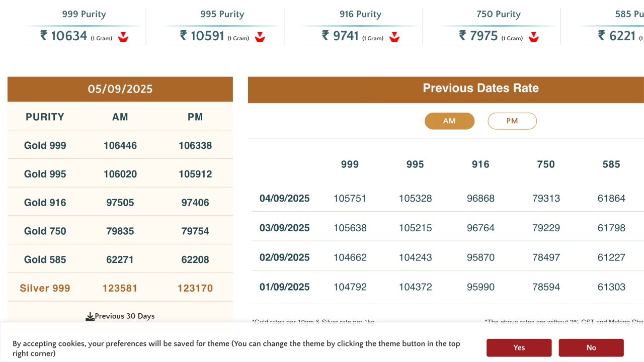
Task: Click the 916 column header in previous rates
Action: click(x=480, y=164)
